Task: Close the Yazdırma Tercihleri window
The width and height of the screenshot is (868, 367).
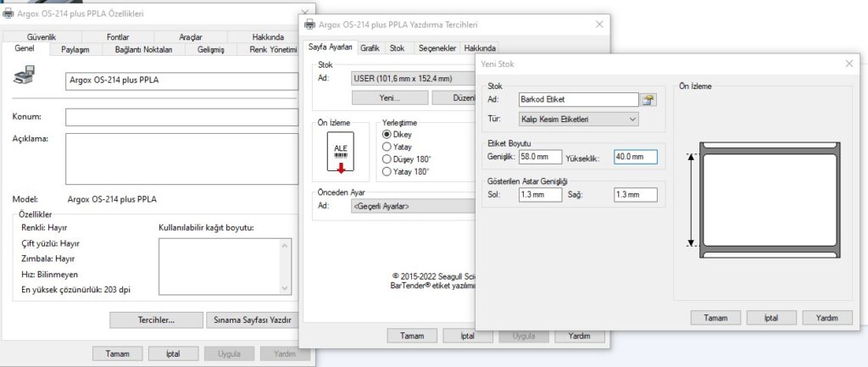Action: 599,25
